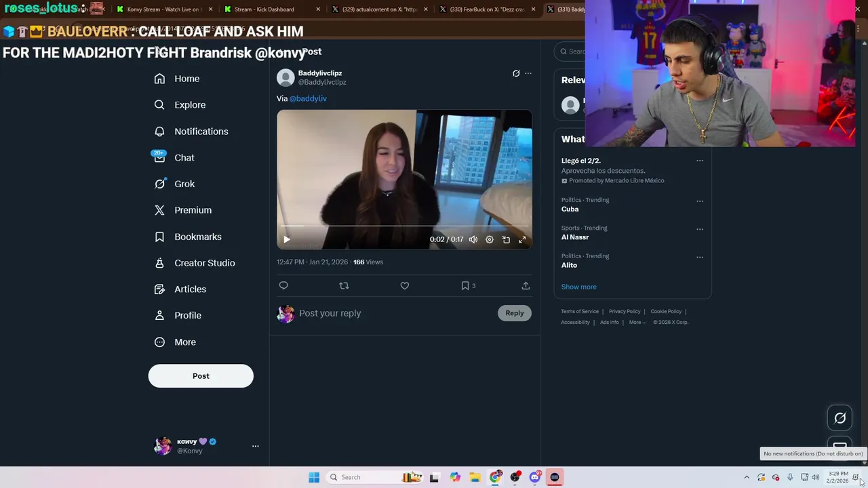Play the video in the post
The width and height of the screenshot is (868, 488).
click(286, 239)
